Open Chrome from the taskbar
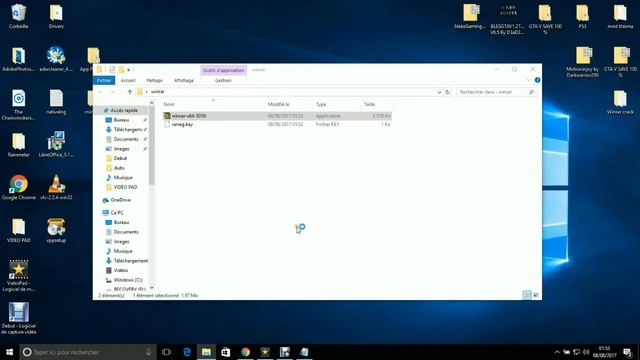Screen dimensions: 640x360 tap(245, 352)
